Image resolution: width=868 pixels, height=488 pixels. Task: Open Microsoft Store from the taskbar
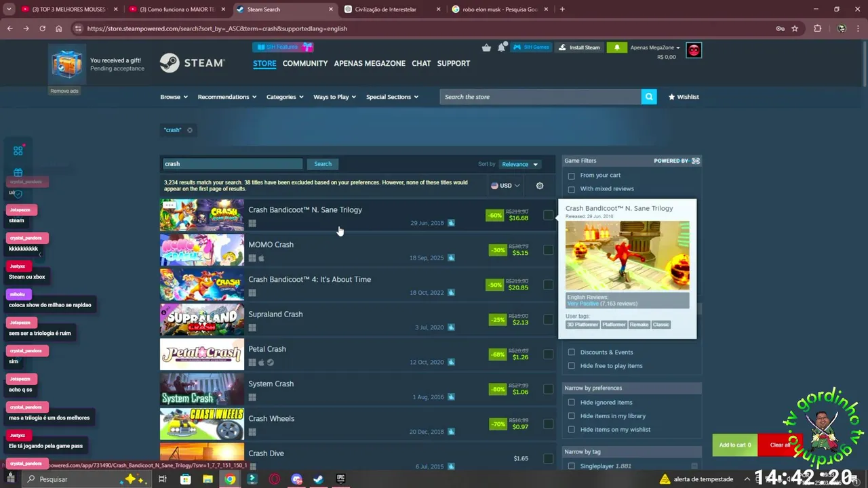click(x=185, y=479)
